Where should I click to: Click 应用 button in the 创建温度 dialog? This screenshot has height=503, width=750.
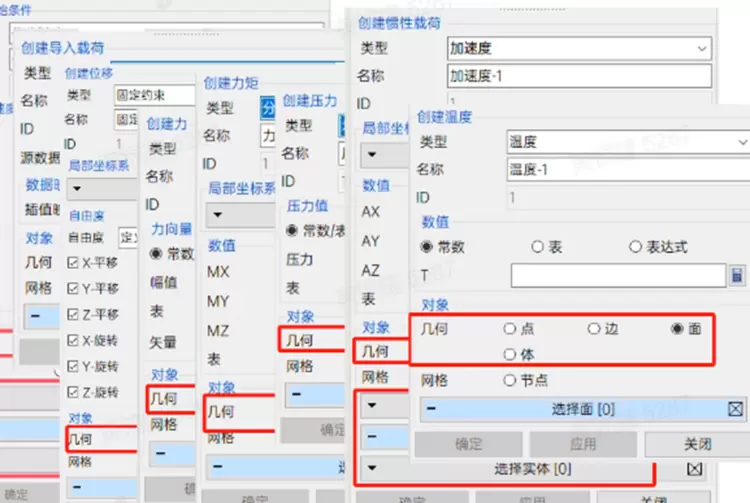[x=582, y=443]
